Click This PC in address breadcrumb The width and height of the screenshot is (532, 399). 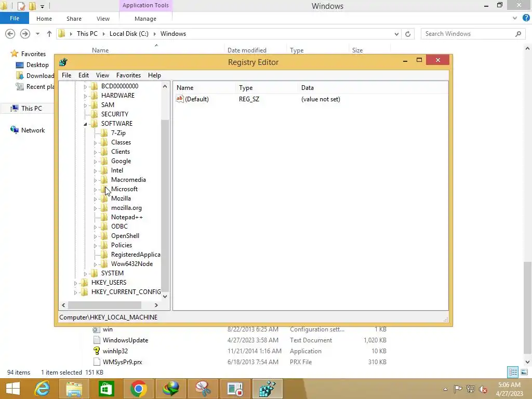(x=87, y=34)
